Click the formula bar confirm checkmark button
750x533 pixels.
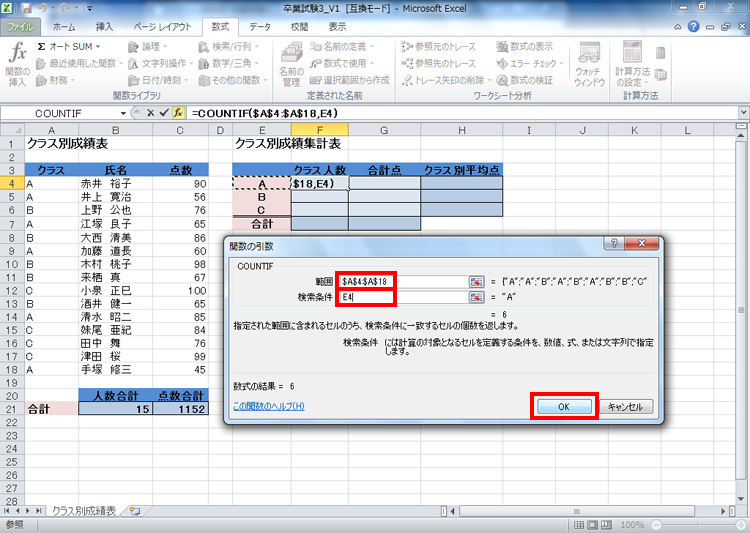[164, 113]
